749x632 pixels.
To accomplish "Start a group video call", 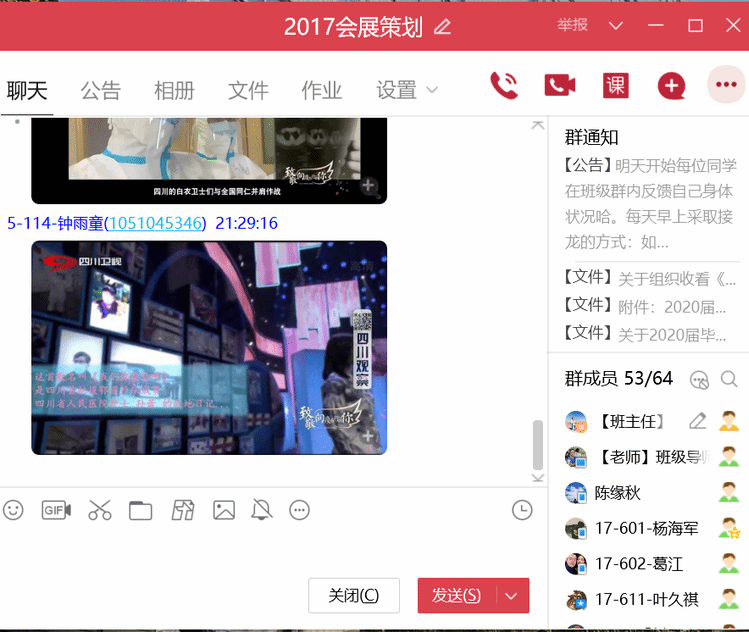I will point(559,86).
